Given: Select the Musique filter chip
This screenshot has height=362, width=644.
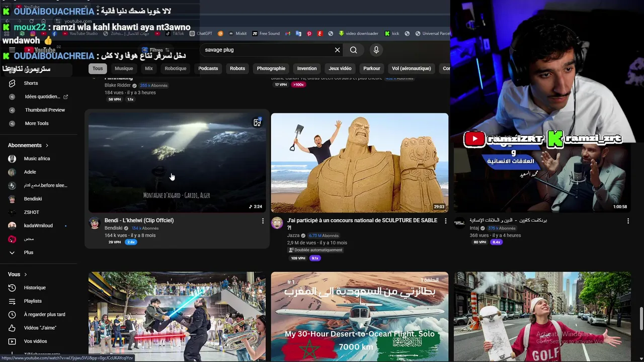Looking at the screenshot, I should click(124, 68).
